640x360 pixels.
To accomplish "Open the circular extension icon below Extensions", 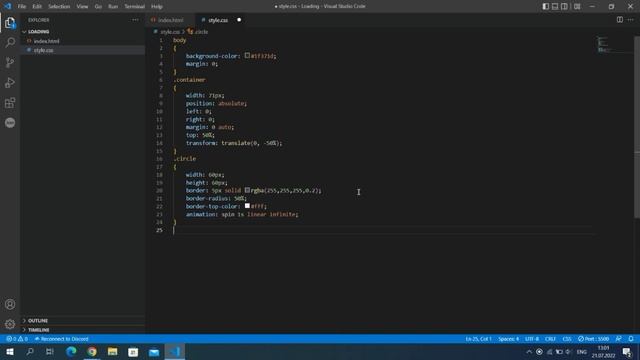I will pos(10,122).
